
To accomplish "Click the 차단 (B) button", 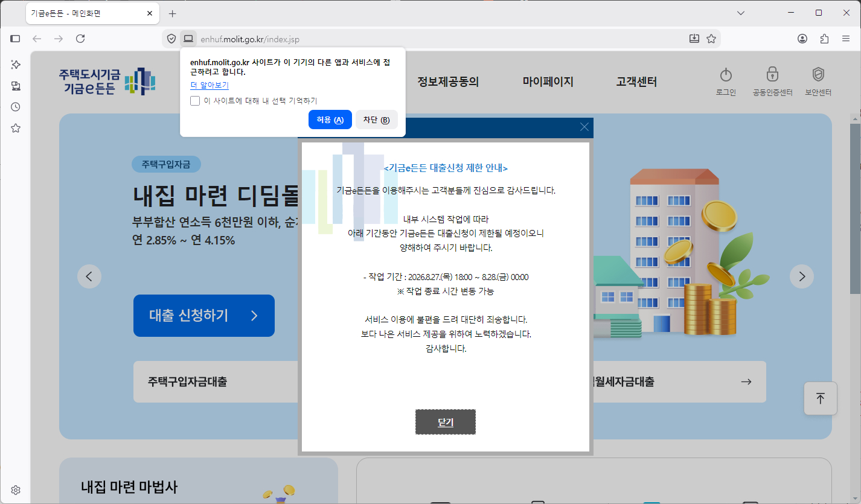I will click(x=376, y=120).
